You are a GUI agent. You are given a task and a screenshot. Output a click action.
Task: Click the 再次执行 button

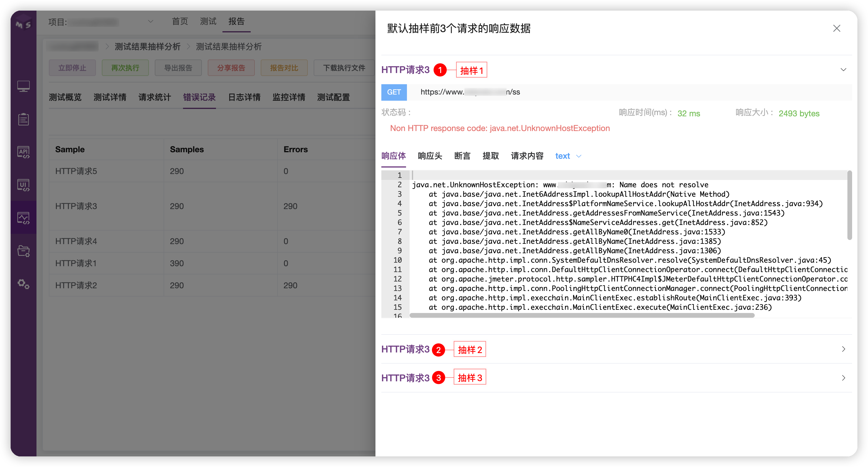tap(125, 68)
